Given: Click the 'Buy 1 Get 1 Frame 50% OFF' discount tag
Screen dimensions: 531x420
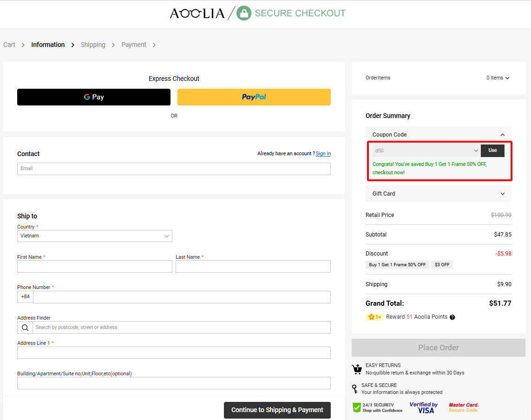Looking at the screenshot, I should tap(397, 265).
